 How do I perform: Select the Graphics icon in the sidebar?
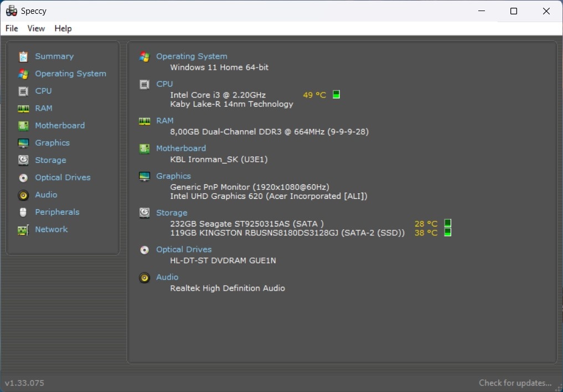point(23,142)
